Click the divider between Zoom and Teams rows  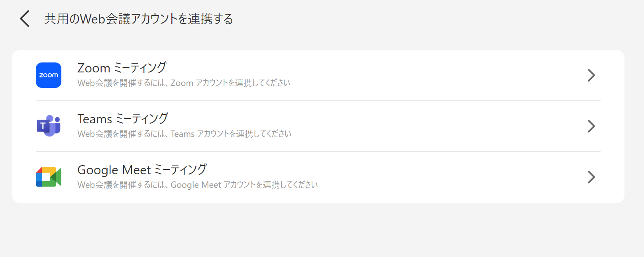[318, 101]
